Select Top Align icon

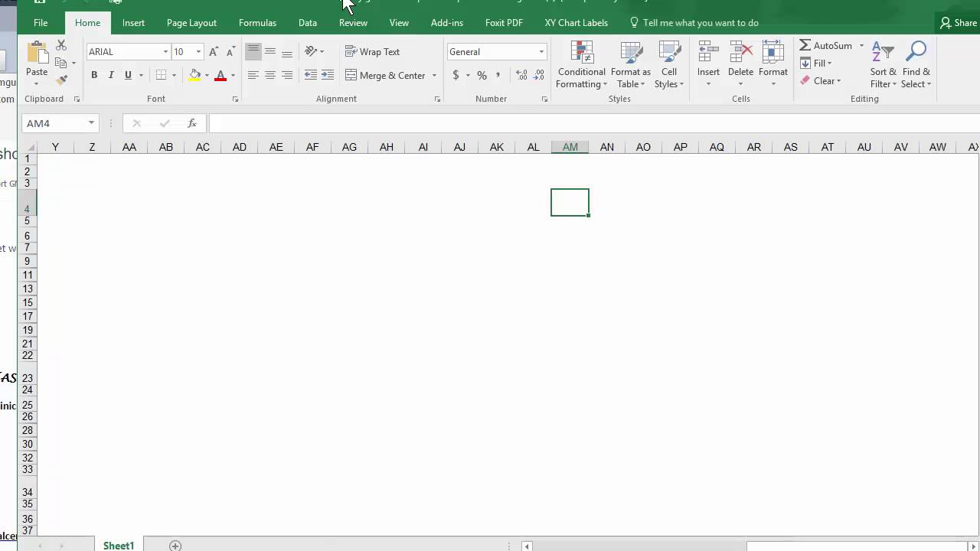[x=253, y=52]
